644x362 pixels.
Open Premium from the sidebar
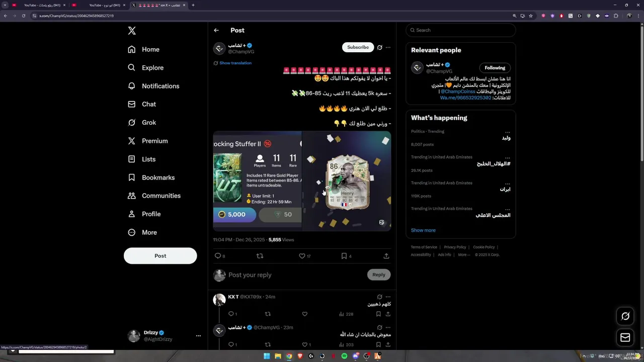(148, 141)
